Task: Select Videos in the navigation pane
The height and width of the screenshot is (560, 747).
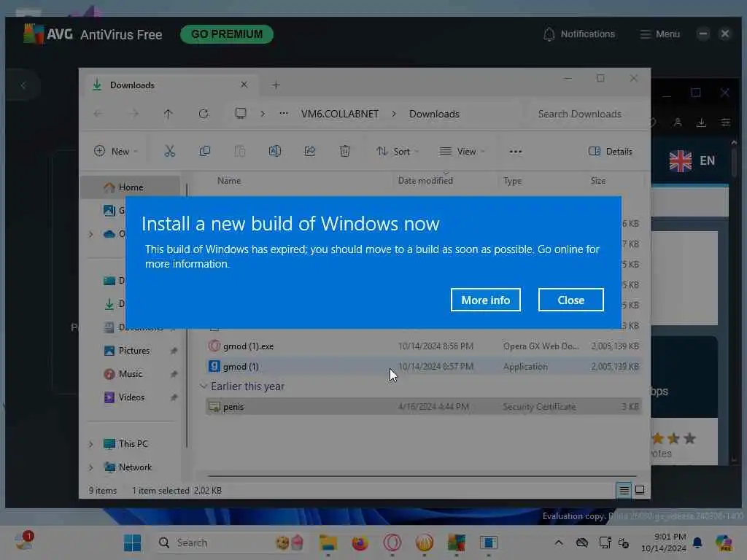Action: [131, 397]
